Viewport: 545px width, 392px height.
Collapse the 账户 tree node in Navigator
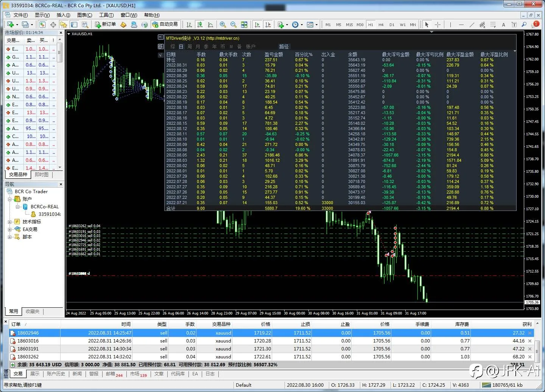coord(10,199)
